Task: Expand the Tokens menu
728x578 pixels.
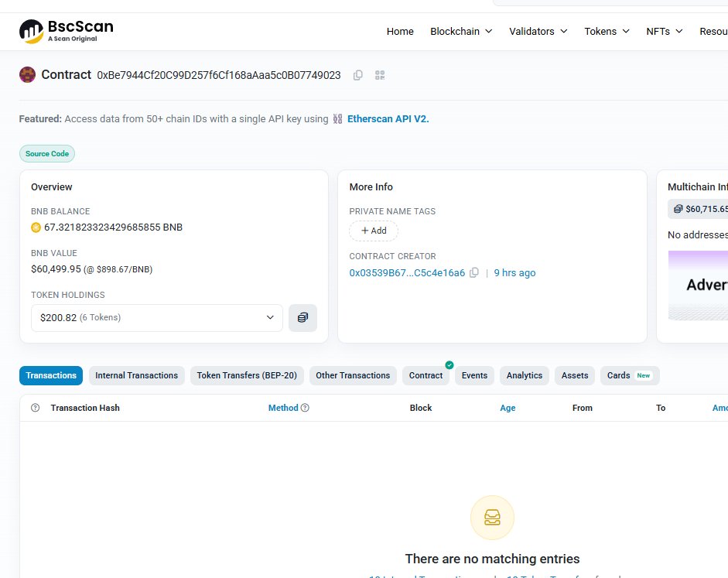Action: tap(607, 31)
